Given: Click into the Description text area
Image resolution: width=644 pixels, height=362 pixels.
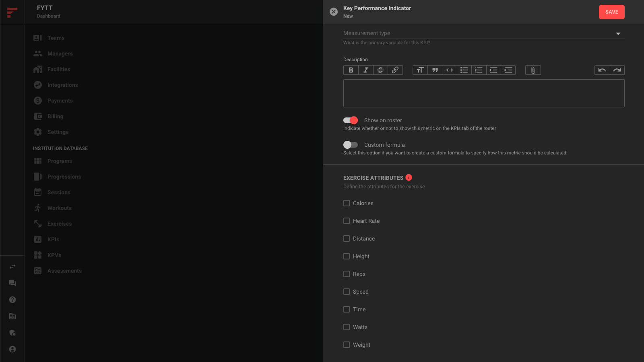Looking at the screenshot, I should click(x=484, y=93).
